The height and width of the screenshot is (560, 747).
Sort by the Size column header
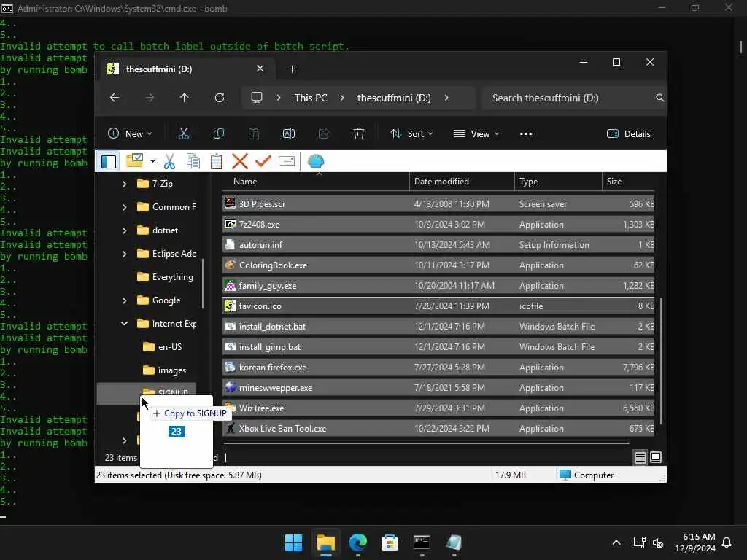point(628,182)
